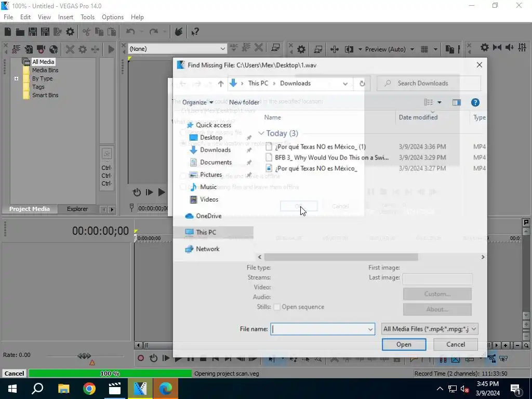
Task: Click the Overlays grid icon in preview toolbar
Action: pos(424,49)
